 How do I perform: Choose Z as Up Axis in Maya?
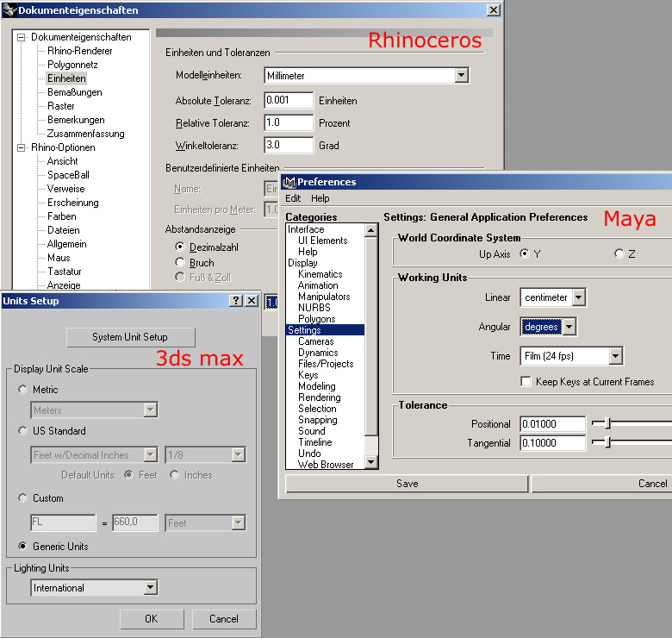tap(619, 253)
